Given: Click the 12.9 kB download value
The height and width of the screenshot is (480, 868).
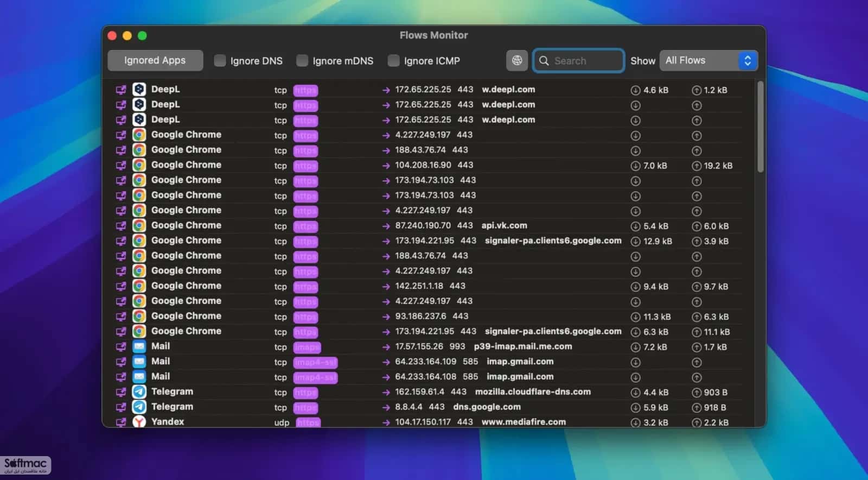Looking at the screenshot, I should (x=658, y=241).
